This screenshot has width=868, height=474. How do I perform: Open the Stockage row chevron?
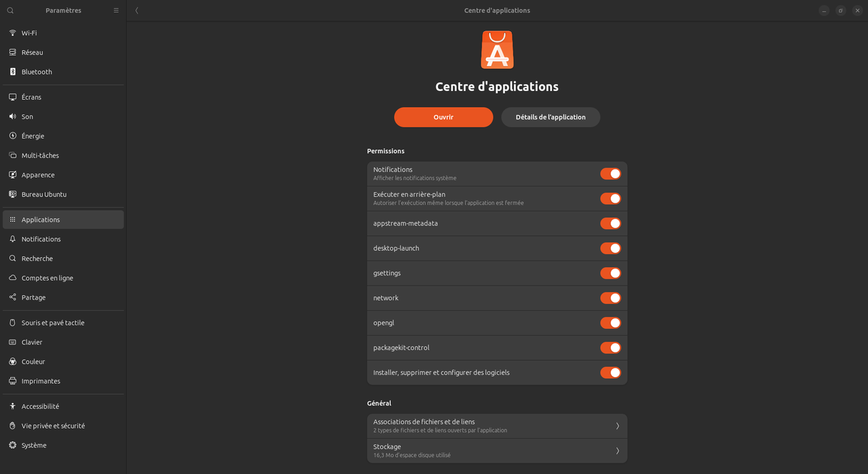(617, 451)
